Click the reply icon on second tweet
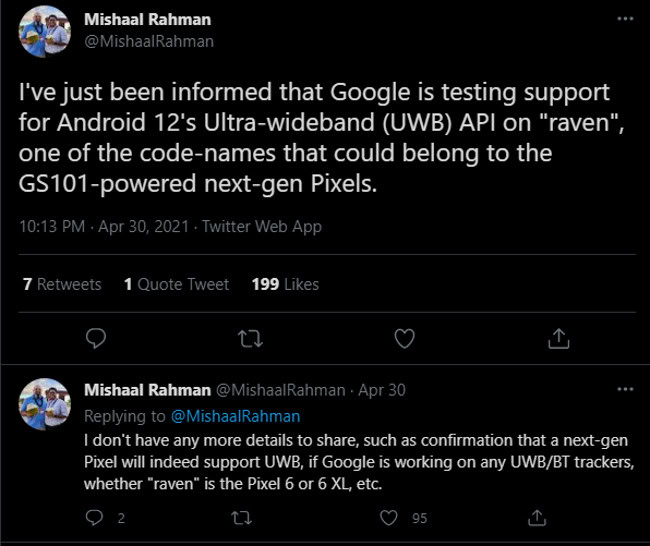The height and width of the screenshot is (546, 650). click(96, 518)
